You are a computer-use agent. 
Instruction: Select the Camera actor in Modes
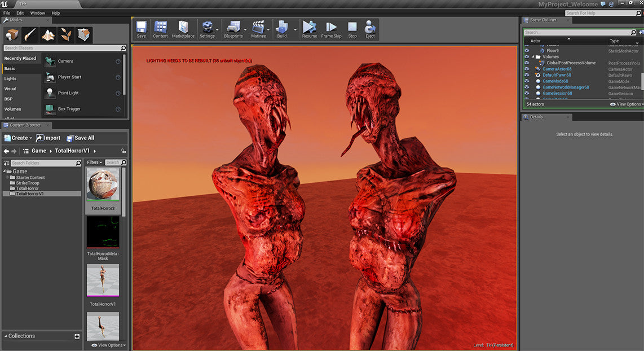(82, 61)
